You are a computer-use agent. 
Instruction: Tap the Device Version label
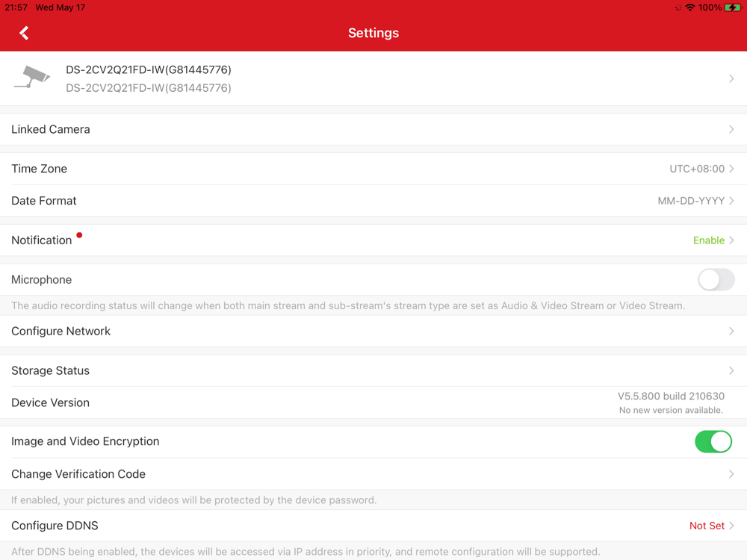point(51,403)
